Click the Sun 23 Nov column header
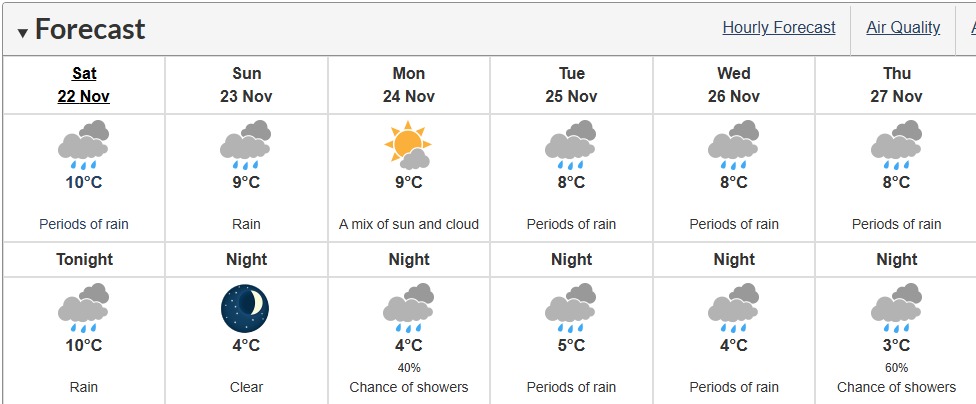This screenshot has height=404, width=976. [x=246, y=85]
